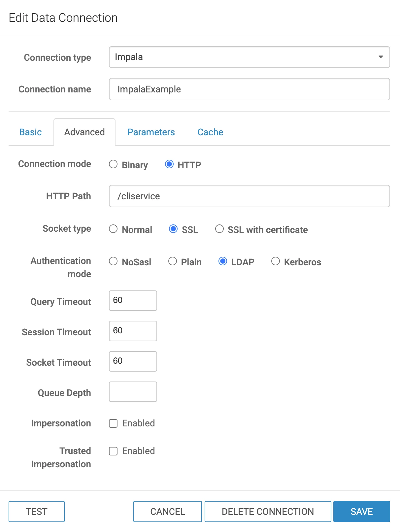Select LDAP authentication mode
The height and width of the screenshot is (532, 400).
click(223, 261)
